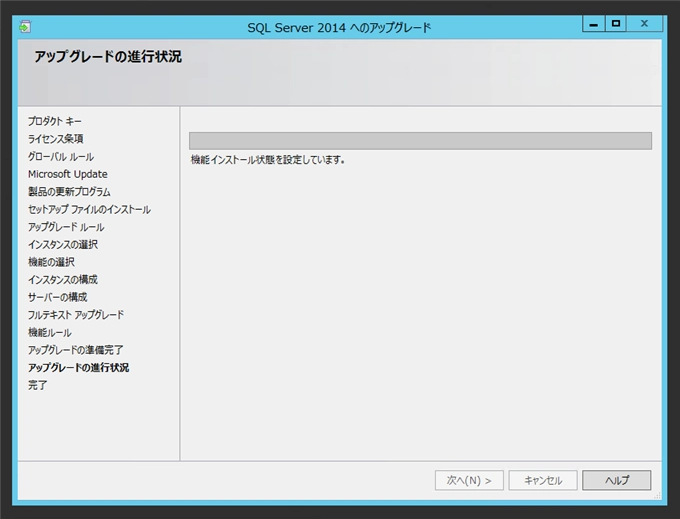Maximize the SQL Server upgrade window
Viewport: 680px width, 519px height.
616,24
